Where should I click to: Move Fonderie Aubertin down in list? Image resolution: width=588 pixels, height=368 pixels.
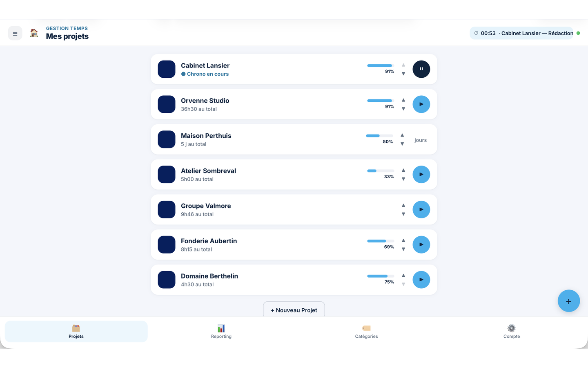pyautogui.click(x=403, y=249)
